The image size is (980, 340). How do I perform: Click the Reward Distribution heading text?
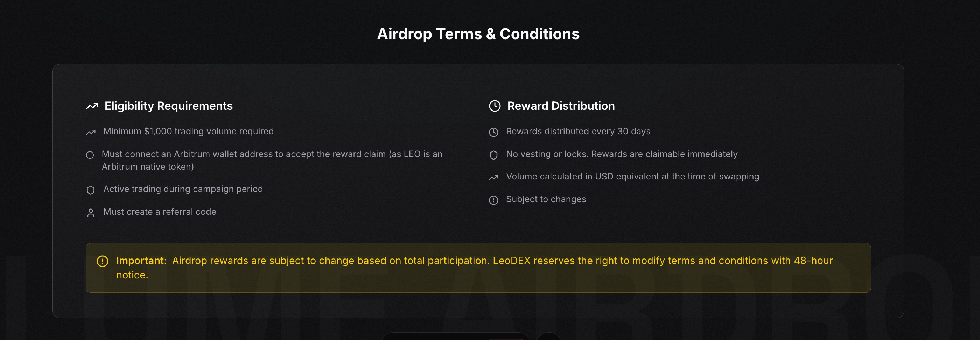click(561, 106)
